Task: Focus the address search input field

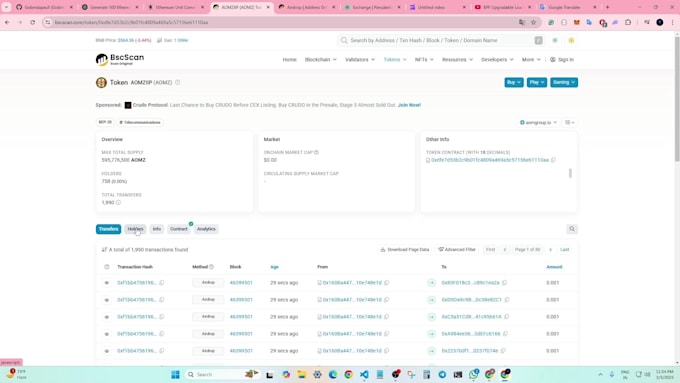Action: pos(440,40)
